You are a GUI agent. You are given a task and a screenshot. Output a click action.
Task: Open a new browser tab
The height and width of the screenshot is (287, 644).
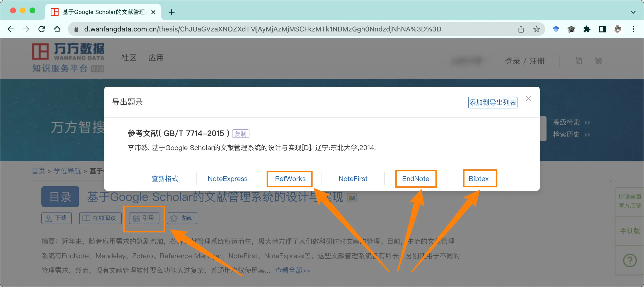172,12
